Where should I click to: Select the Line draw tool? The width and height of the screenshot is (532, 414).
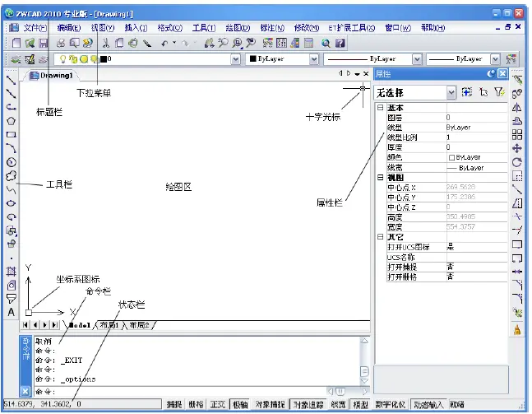11,80
